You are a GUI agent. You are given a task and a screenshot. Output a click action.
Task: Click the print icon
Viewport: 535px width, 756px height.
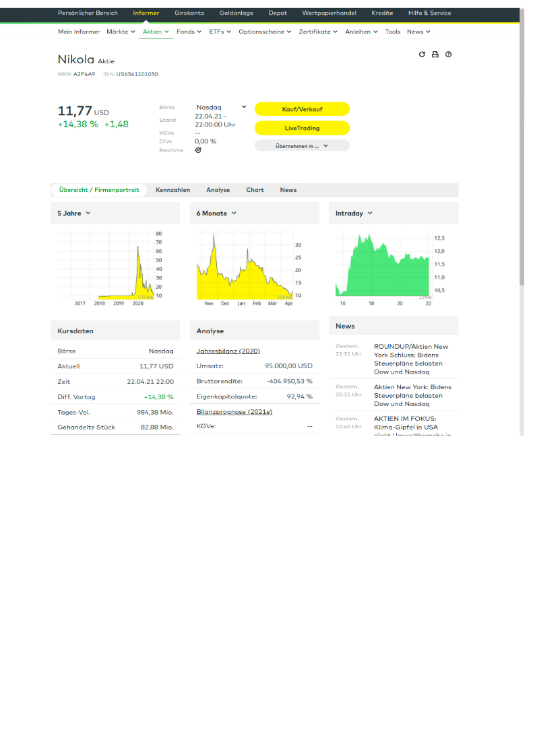[x=435, y=55]
